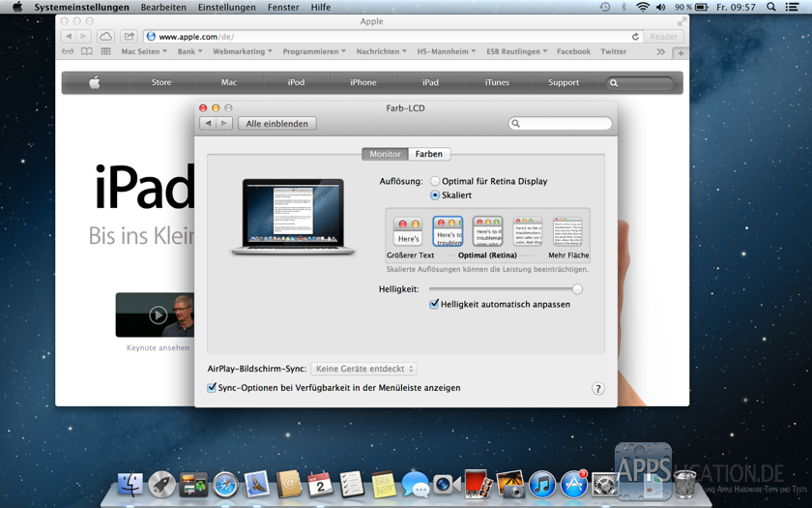Launch Safari compass icon in Dock
Image resolution: width=812 pixels, height=508 pixels.
click(225, 485)
